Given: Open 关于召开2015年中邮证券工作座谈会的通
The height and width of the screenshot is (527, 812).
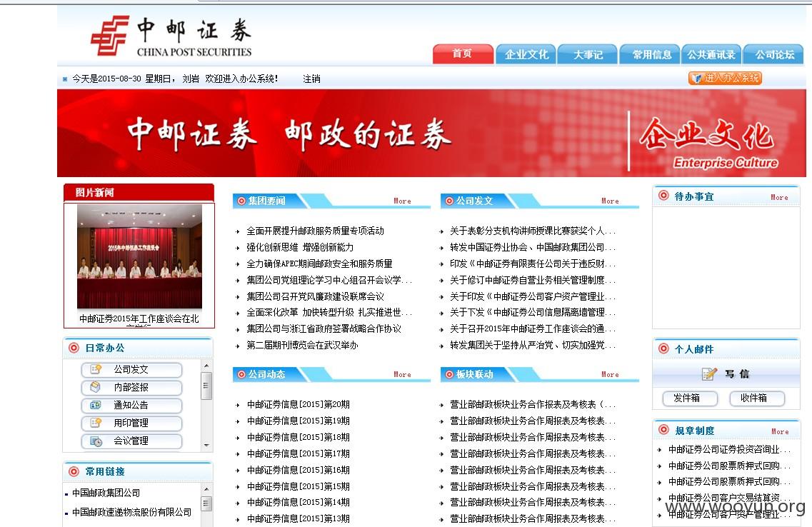Looking at the screenshot, I should (532, 328).
